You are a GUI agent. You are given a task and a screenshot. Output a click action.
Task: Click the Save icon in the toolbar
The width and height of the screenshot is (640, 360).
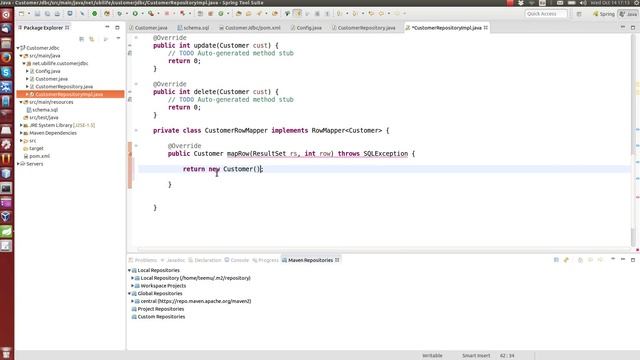click(37, 13)
